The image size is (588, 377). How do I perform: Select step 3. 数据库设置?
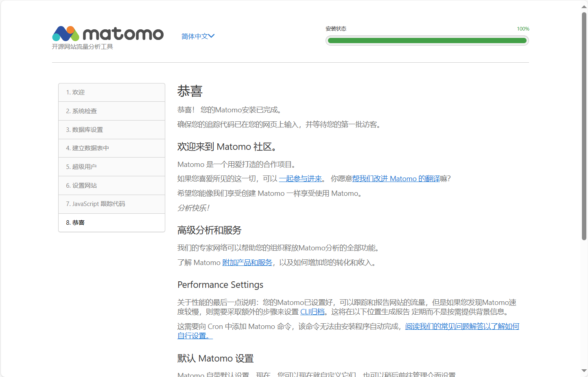pyautogui.click(x=111, y=130)
